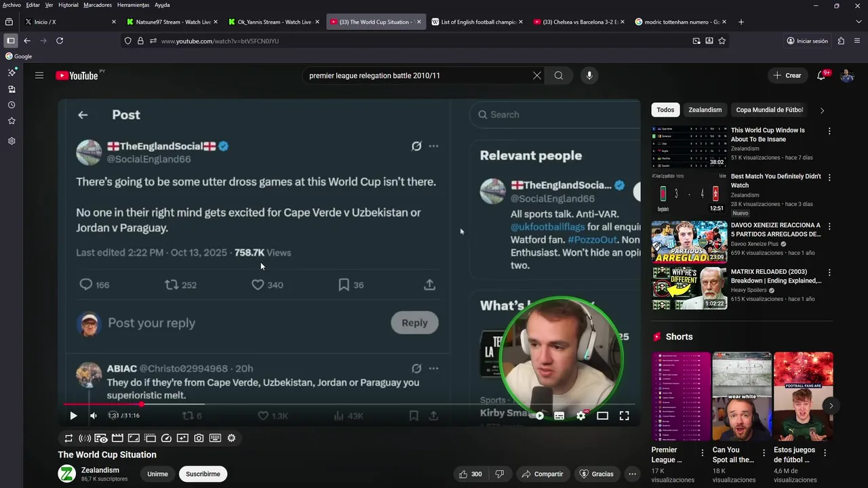Click the clapperboard cinema mode icon

tap(117, 438)
